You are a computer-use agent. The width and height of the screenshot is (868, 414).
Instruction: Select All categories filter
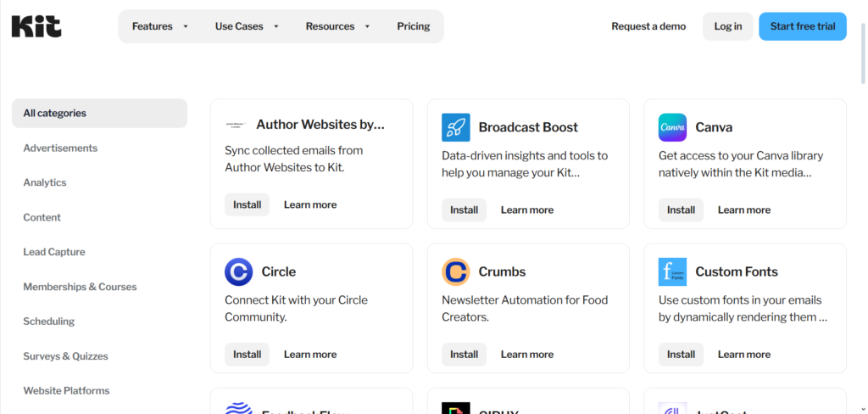[x=100, y=113]
